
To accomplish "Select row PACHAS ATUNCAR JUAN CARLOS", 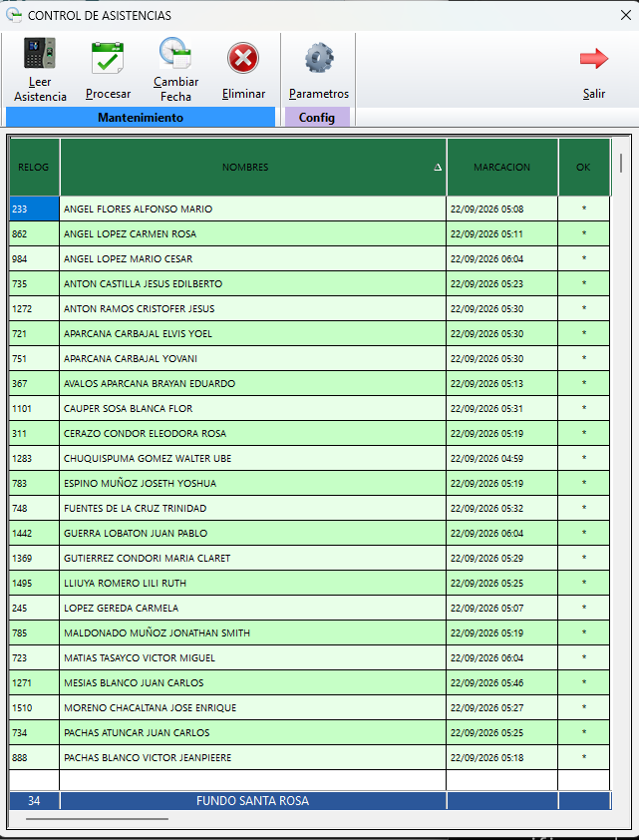I will [309, 732].
